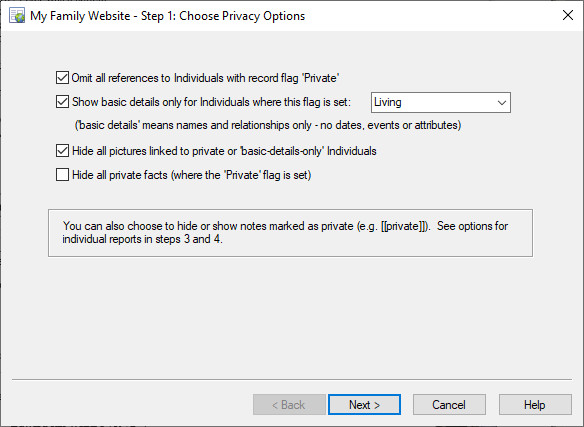Click the info box about private notes
584x427 pixels.
click(290, 233)
